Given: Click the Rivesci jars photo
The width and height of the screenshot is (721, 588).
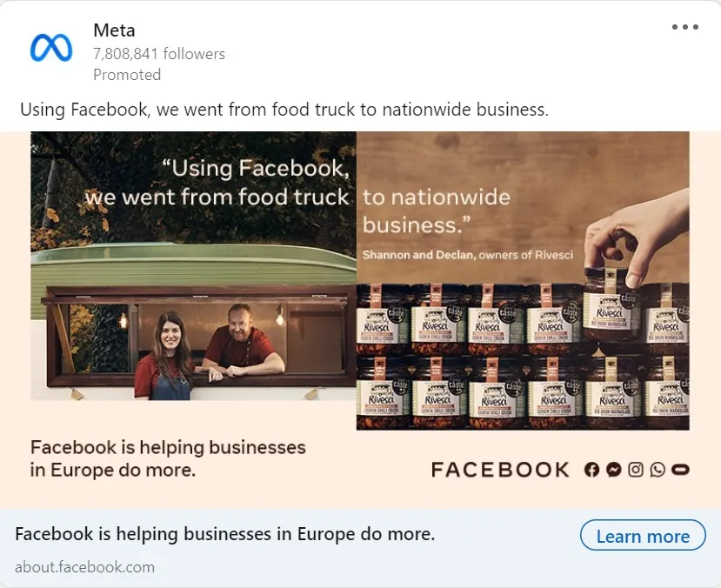Looking at the screenshot, I should 523,281.
